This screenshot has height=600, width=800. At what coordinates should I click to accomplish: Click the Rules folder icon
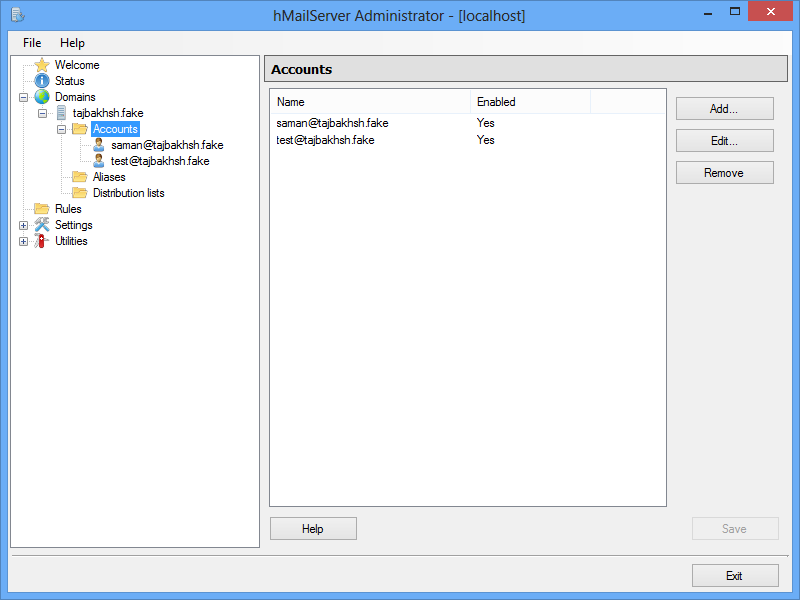42,208
